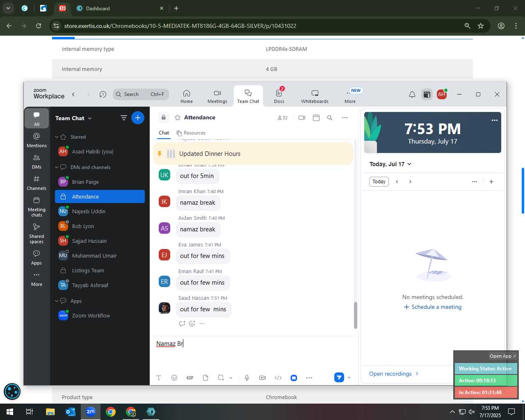Collapse the Apps section in chat list
Screen dimensions: 525x420
pos(57,301)
